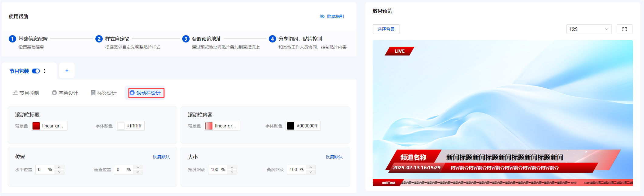Click the 垂直位置 percentage input field
Screen dimensions: 644x196
coord(125,170)
